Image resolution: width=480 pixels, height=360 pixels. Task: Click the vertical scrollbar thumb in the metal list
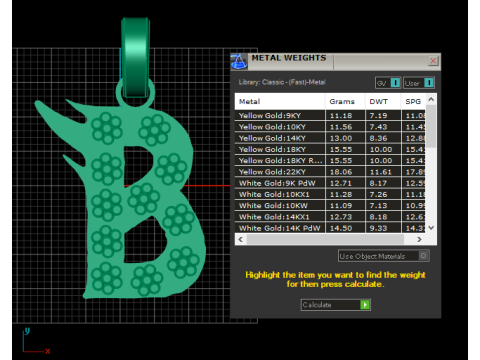click(x=431, y=126)
